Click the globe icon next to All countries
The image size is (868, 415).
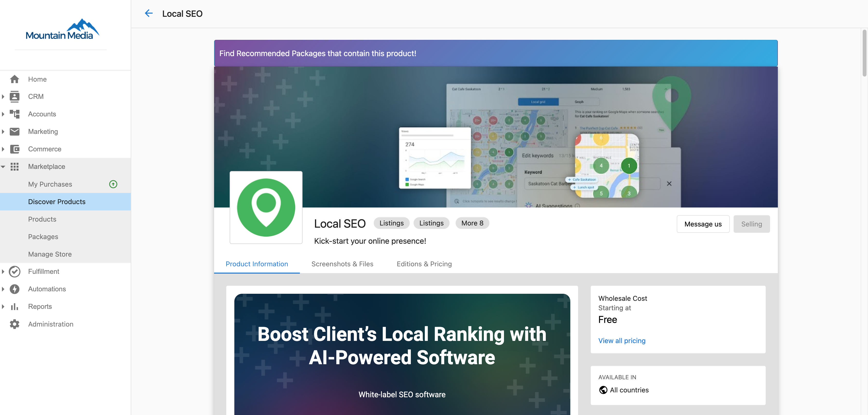click(x=603, y=390)
